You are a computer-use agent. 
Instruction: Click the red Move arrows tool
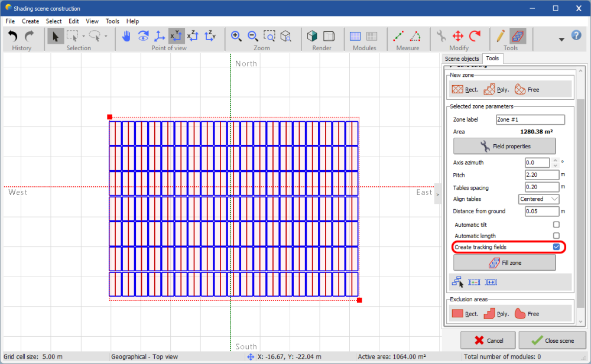click(x=457, y=36)
